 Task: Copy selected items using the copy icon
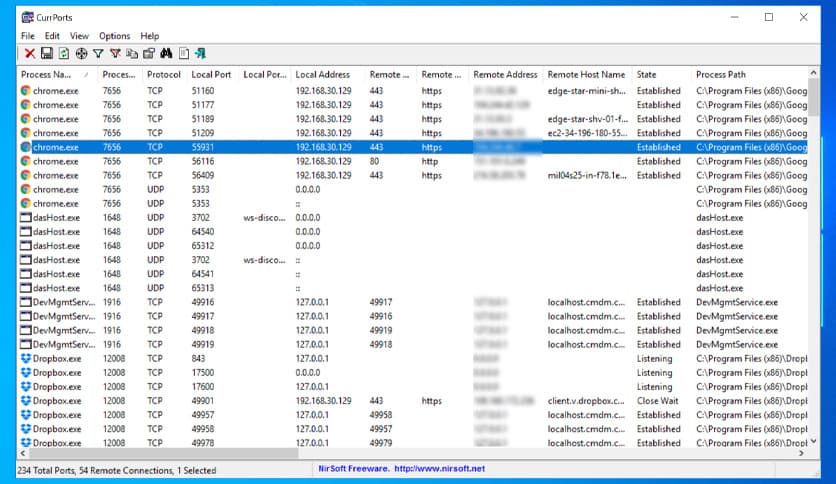(x=132, y=53)
